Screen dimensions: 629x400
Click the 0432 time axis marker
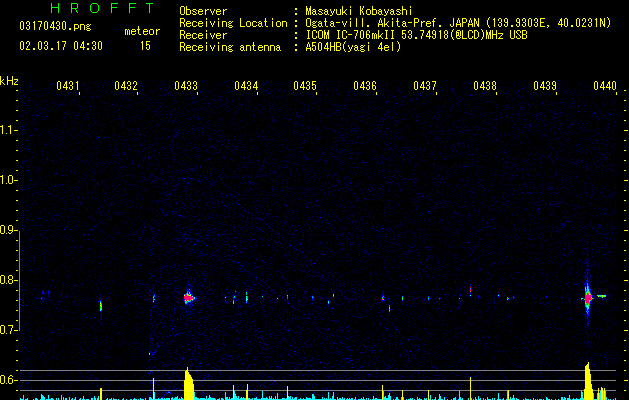tap(126, 85)
